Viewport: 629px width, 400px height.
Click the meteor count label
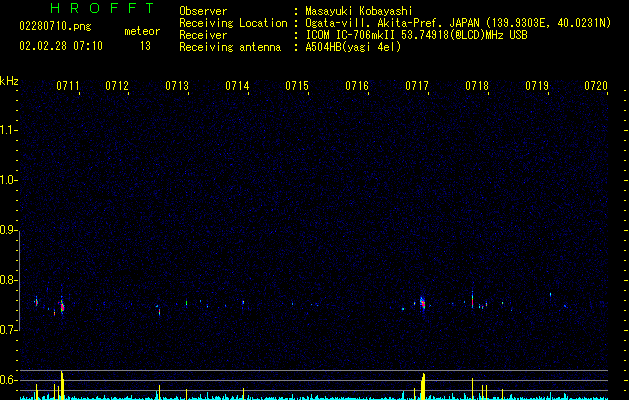coord(142,31)
